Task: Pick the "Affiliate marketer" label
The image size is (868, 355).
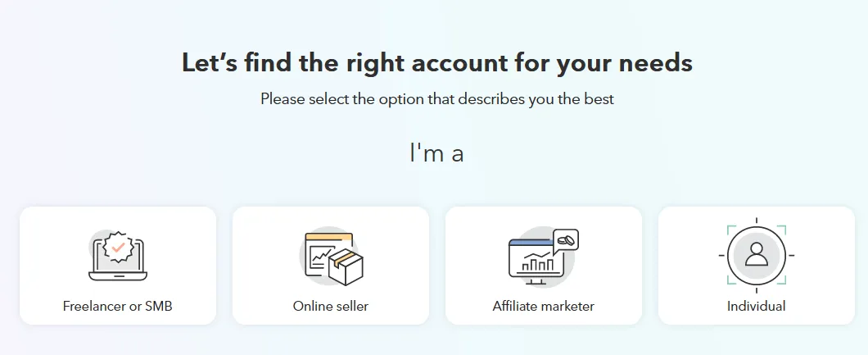Action: click(544, 306)
